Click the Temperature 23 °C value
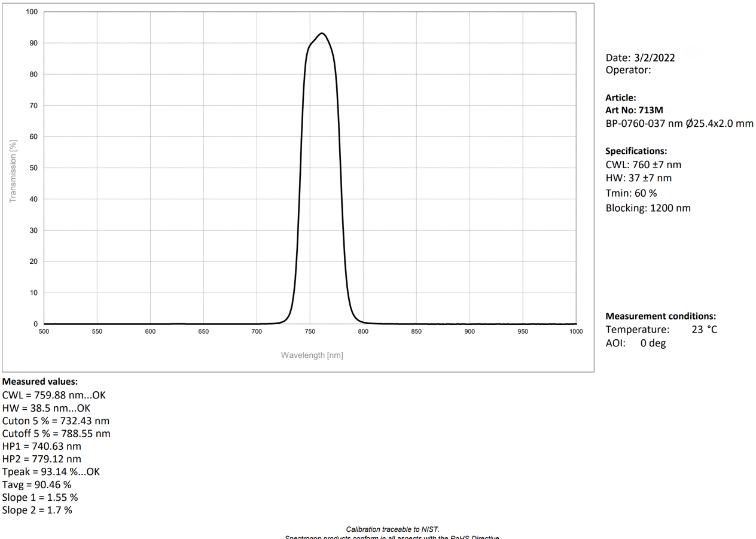The height and width of the screenshot is (539, 756). tap(703, 330)
